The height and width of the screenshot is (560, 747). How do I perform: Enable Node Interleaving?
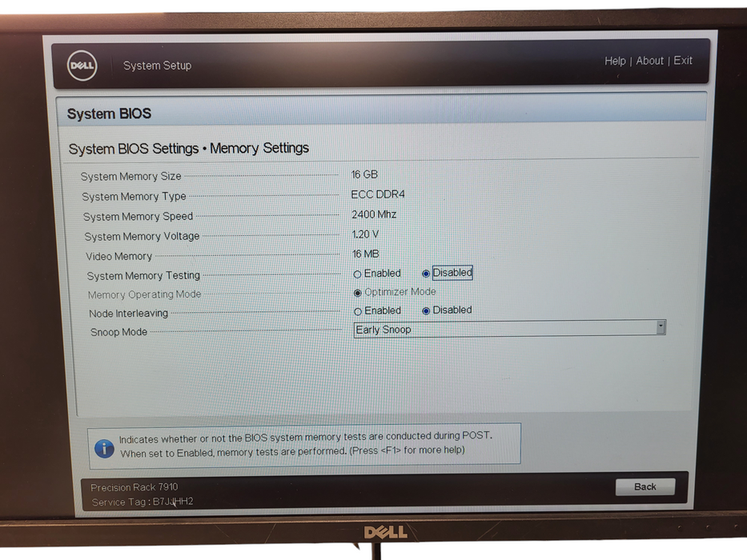tap(358, 311)
